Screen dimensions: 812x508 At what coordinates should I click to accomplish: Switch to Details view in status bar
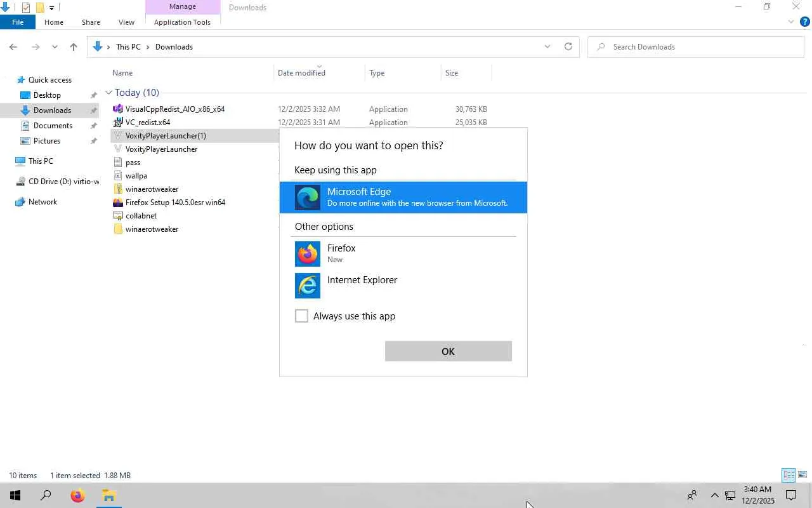(789, 475)
